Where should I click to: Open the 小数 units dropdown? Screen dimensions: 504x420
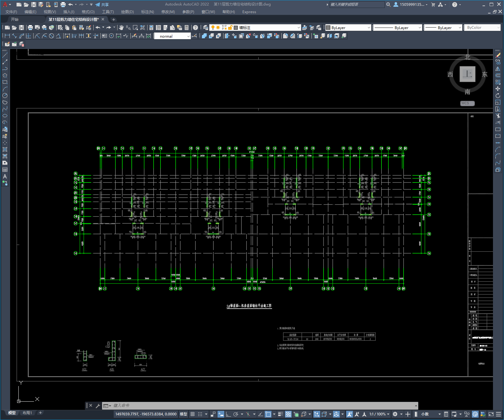[x=431, y=414]
